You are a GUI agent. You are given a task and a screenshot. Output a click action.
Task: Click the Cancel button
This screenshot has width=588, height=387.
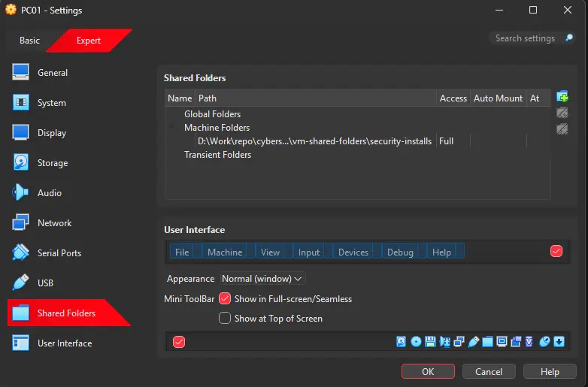coord(489,371)
